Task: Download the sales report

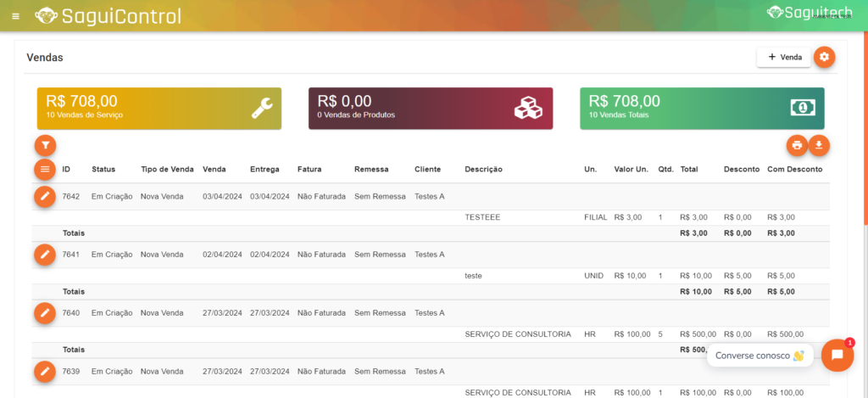Action: click(819, 145)
